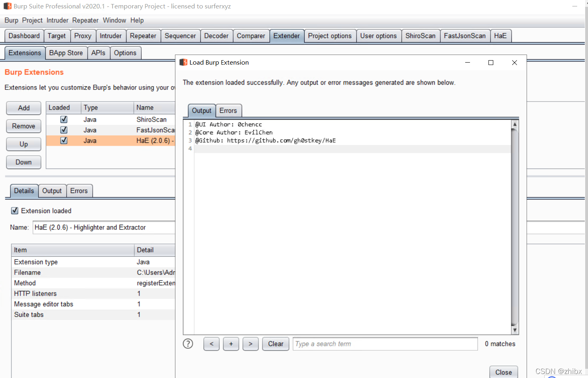The height and width of the screenshot is (378, 588).
Task: Open the Window menu
Action: pyautogui.click(x=114, y=20)
